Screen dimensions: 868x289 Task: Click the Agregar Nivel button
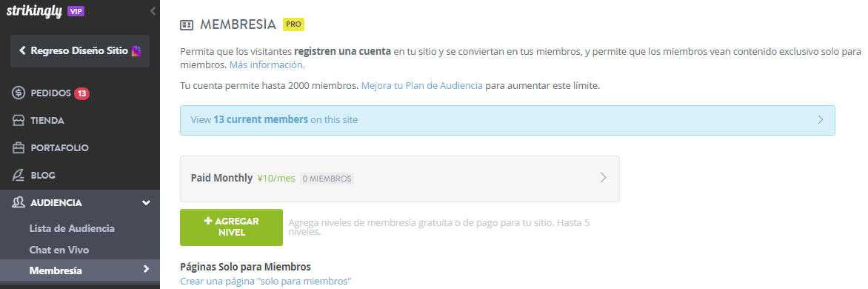[231, 227]
